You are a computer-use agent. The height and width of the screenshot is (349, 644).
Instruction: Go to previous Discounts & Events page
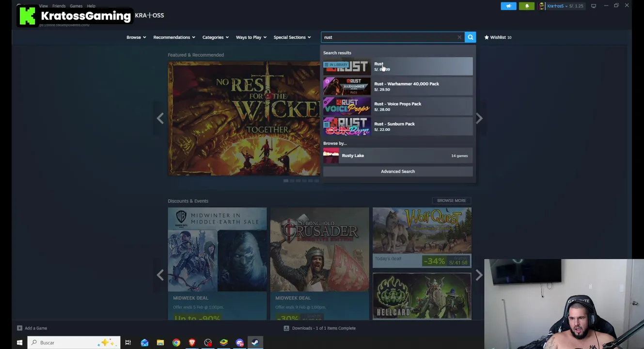(160, 275)
